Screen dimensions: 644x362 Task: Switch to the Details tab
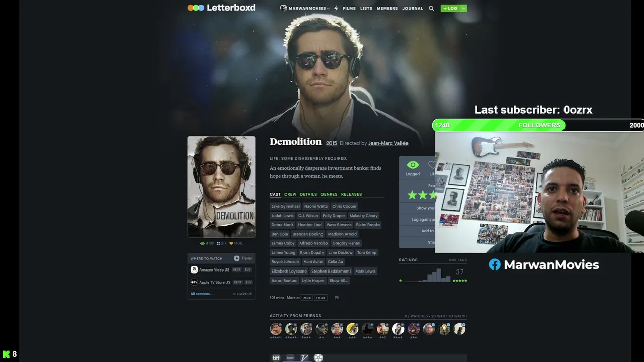[308, 194]
